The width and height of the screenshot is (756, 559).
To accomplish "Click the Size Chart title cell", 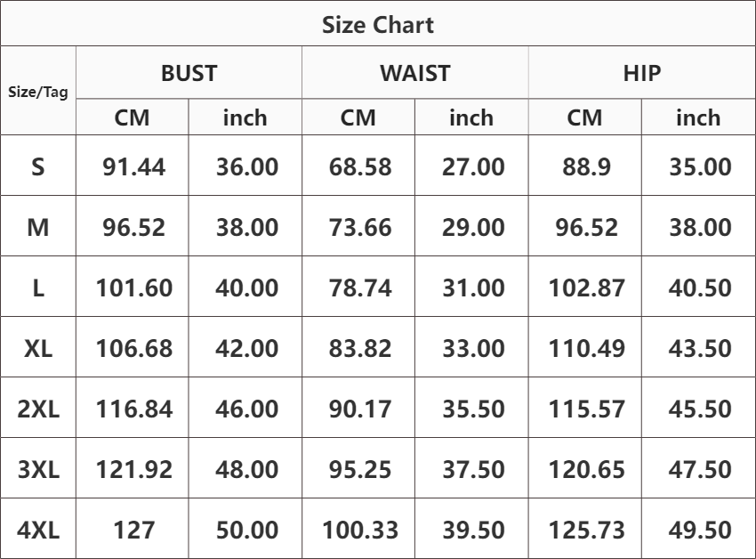I will tap(377, 24).
